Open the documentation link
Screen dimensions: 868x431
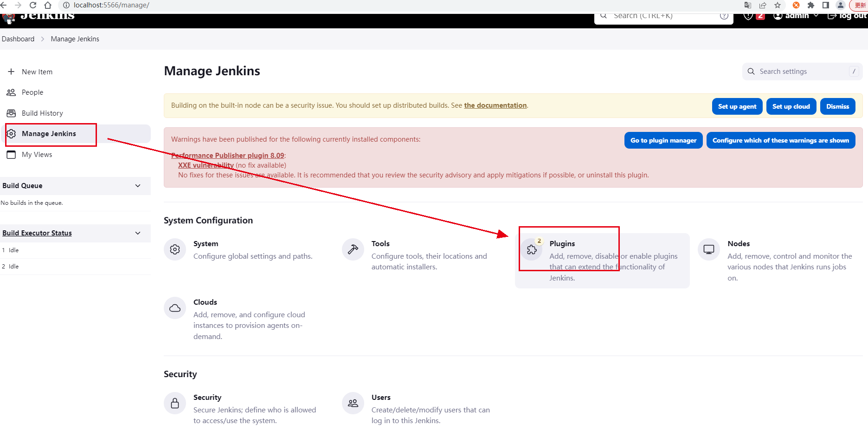pyautogui.click(x=495, y=105)
